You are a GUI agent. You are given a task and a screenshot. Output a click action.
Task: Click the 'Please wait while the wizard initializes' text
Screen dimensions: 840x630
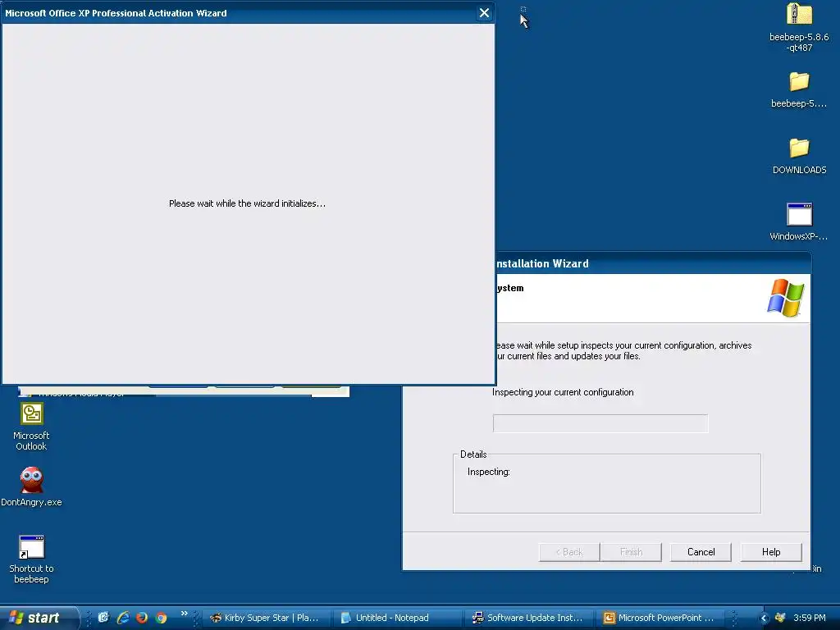point(247,203)
